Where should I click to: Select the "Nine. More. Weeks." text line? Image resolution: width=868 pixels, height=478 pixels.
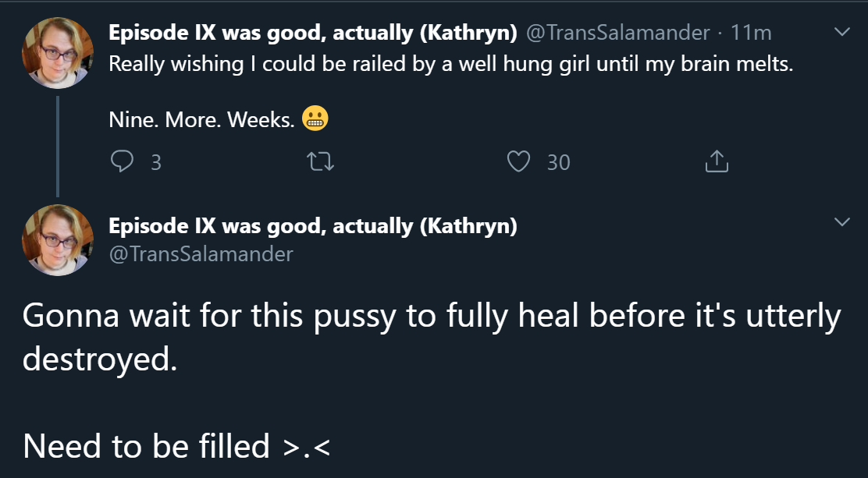(201, 121)
